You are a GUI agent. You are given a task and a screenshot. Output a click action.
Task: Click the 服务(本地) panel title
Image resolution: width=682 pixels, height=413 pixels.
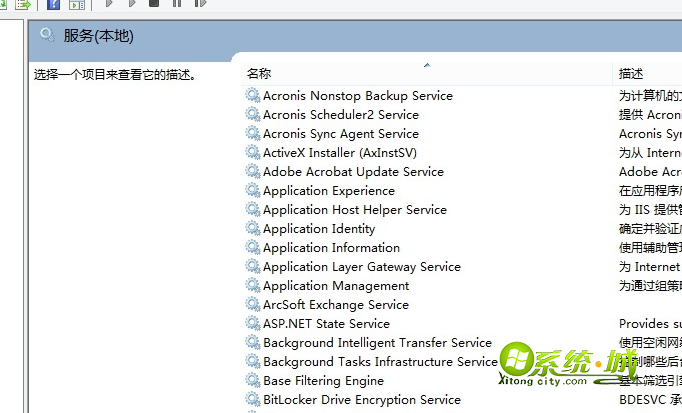pos(99,36)
